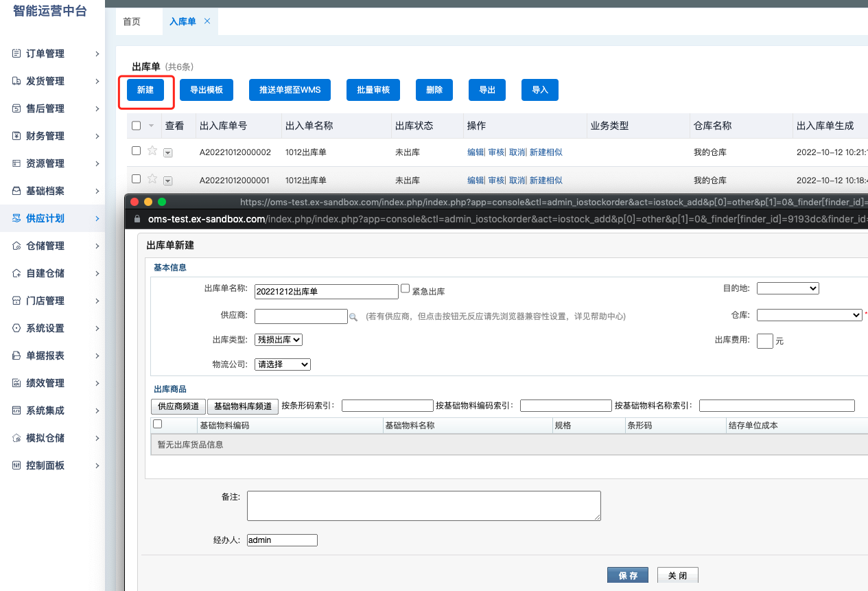Click the 经办人 input field
Viewport: 868px width, 591px height.
coord(282,540)
